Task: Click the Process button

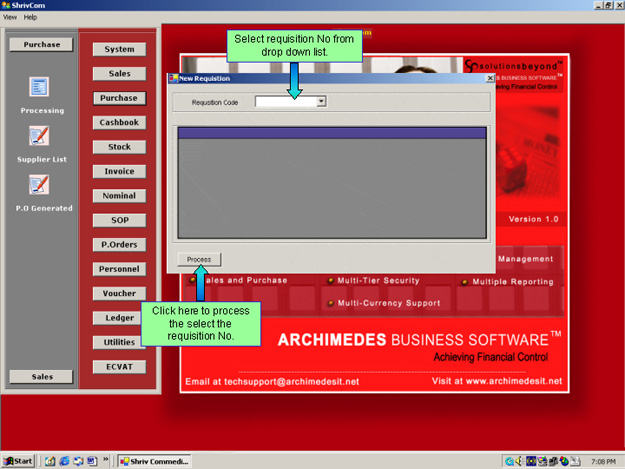Action: tap(198, 259)
